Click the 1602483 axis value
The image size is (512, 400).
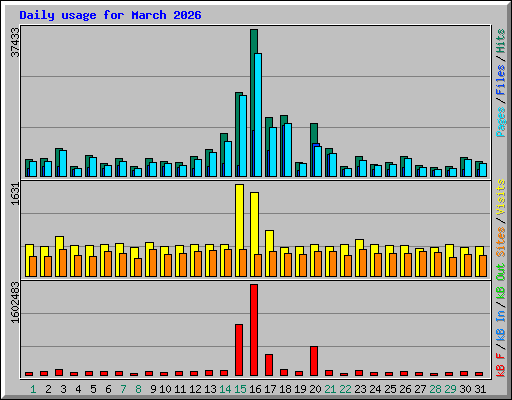pos(15,303)
